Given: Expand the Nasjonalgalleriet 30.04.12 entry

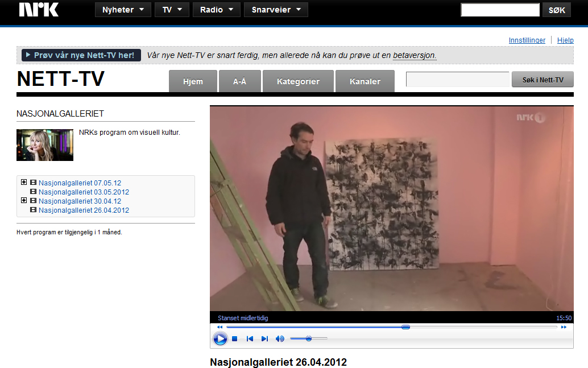Looking at the screenshot, I should 24,200.
